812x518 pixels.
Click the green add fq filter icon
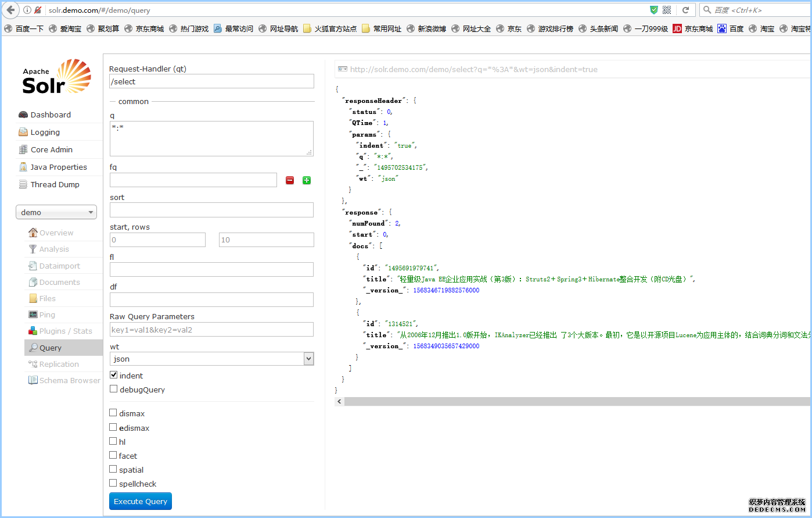tap(307, 180)
